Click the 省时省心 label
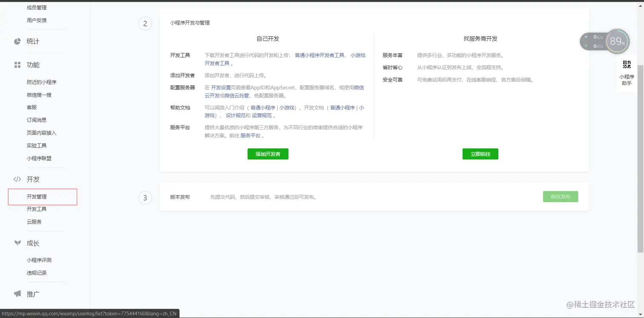Screen dimensions: 644x318 click(x=392, y=67)
